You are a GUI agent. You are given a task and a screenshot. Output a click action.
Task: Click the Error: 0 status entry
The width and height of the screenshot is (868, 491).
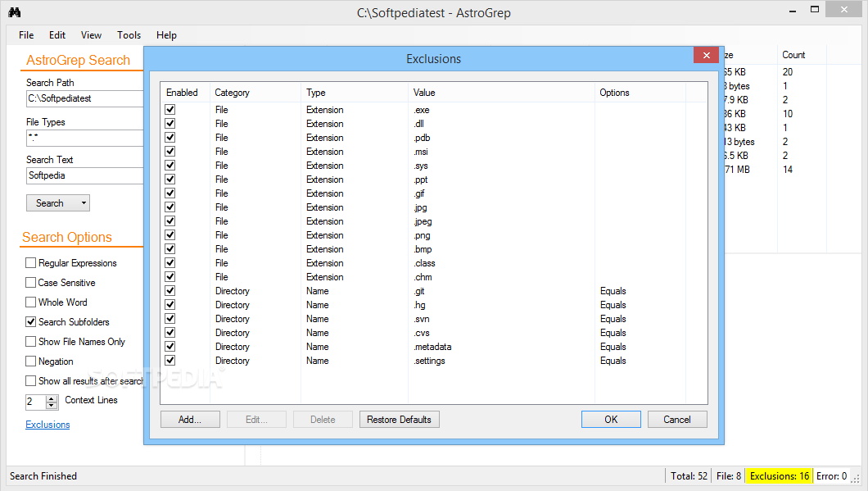click(831, 476)
